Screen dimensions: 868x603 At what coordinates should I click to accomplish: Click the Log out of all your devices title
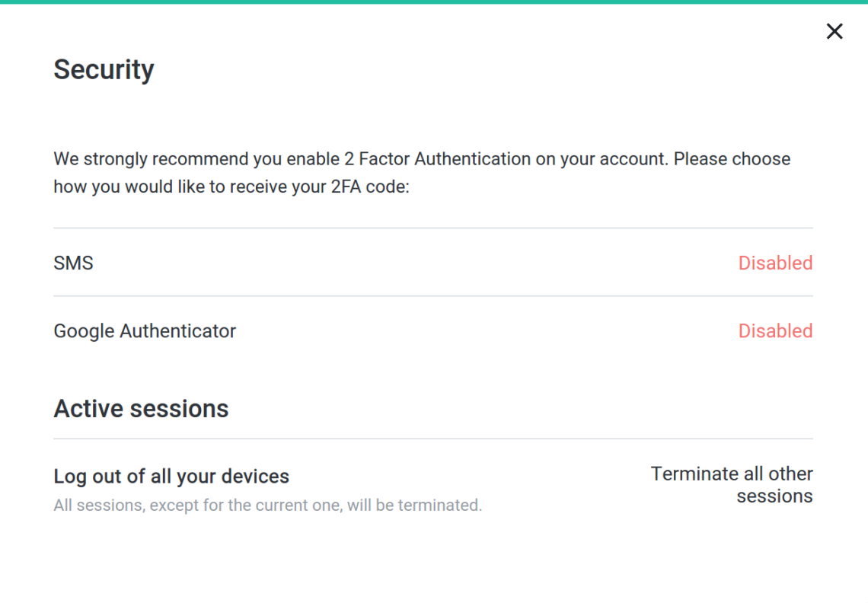[x=171, y=477]
